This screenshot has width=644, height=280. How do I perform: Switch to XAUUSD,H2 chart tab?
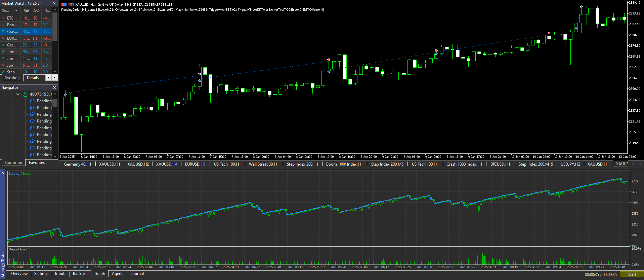pos(138,164)
